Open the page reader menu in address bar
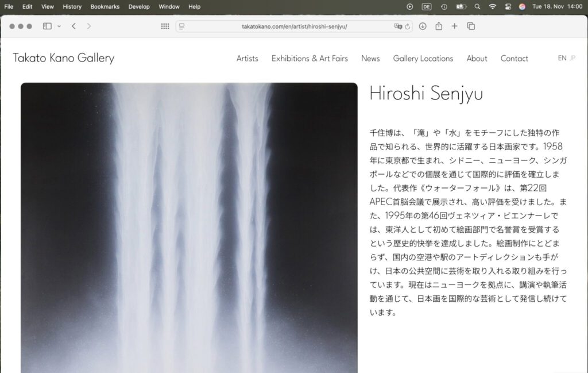The height and width of the screenshot is (373, 588). click(182, 26)
